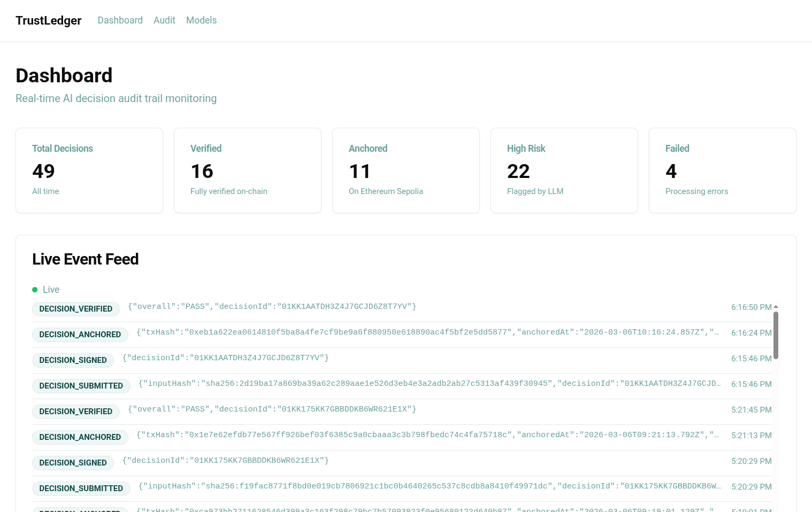Select the Total Decisions card
The width and height of the screenshot is (812, 512).
(x=89, y=170)
